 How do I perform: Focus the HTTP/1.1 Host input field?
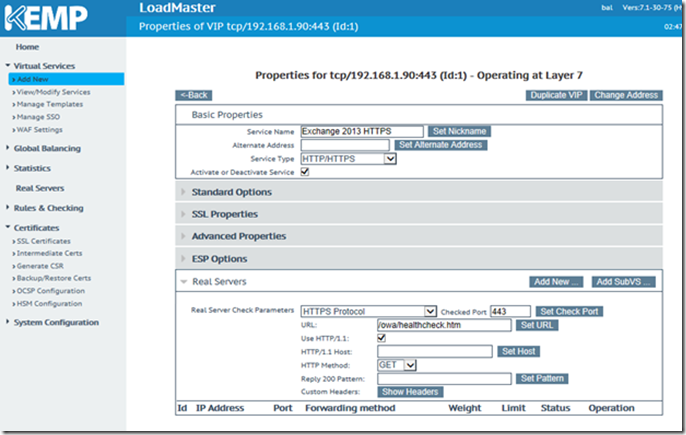coord(435,351)
